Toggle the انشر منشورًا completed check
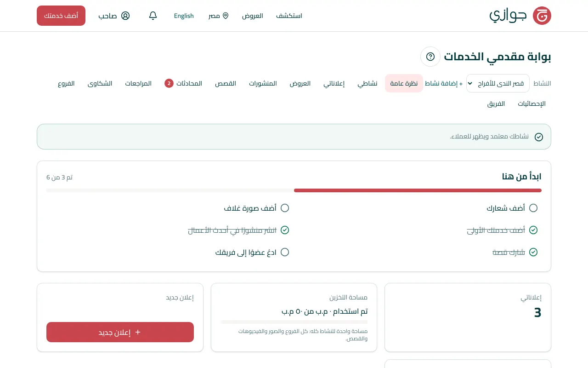This screenshot has width=588, height=368. coord(285,230)
